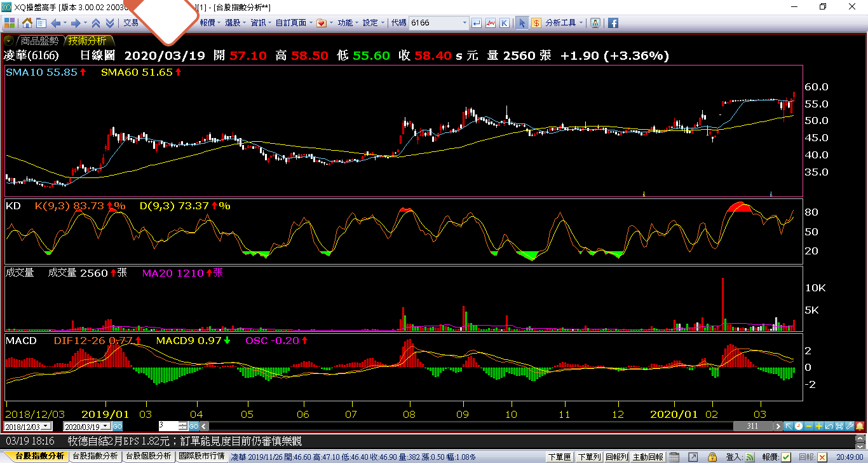868x463 pixels.
Task: Toggle the 登入 connection status indicator
Action: pos(750,457)
